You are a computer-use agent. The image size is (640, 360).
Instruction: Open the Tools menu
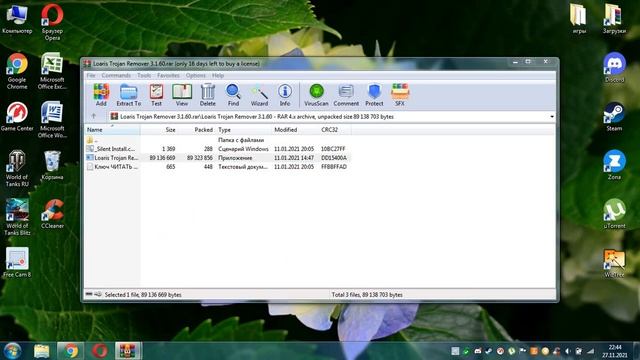[x=144, y=76]
